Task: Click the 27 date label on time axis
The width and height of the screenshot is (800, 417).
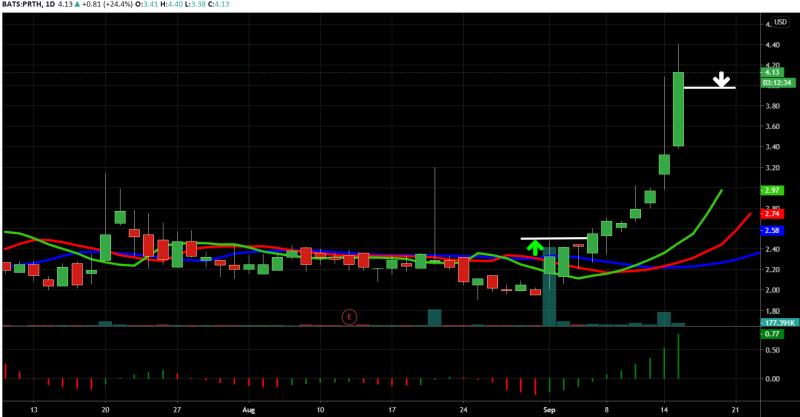Action: point(177,410)
